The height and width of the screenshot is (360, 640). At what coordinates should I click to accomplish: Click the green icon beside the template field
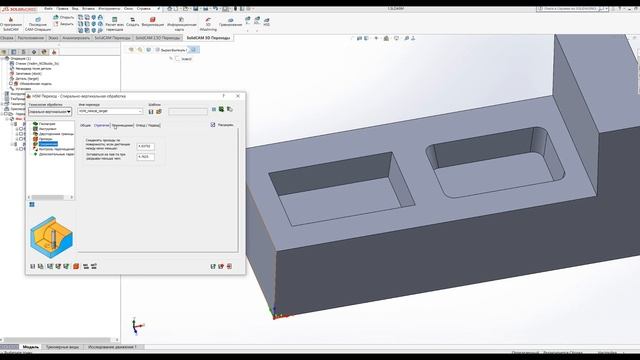point(222,109)
